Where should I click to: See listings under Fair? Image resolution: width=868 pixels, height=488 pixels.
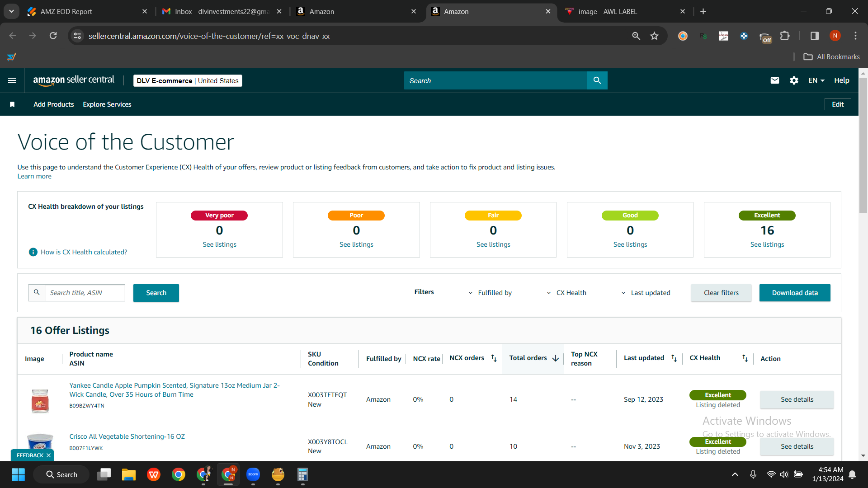click(493, 244)
